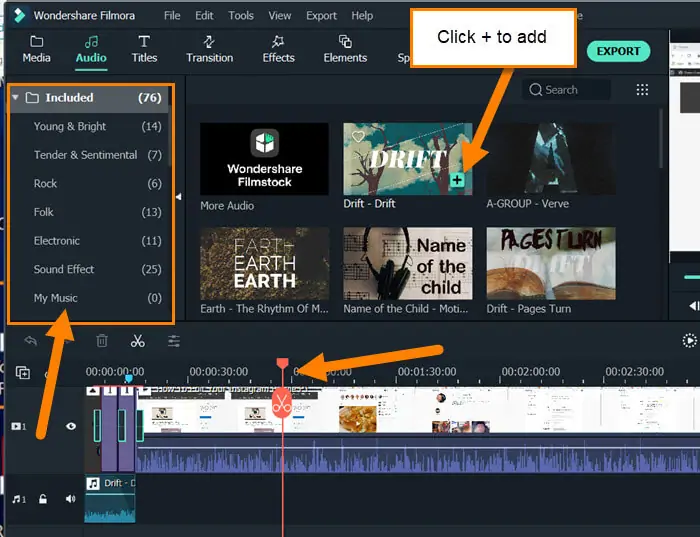The height and width of the screenshot is (537, 700).
Task: Collapse the category sidebar with arrow
Action: point(179,196)
